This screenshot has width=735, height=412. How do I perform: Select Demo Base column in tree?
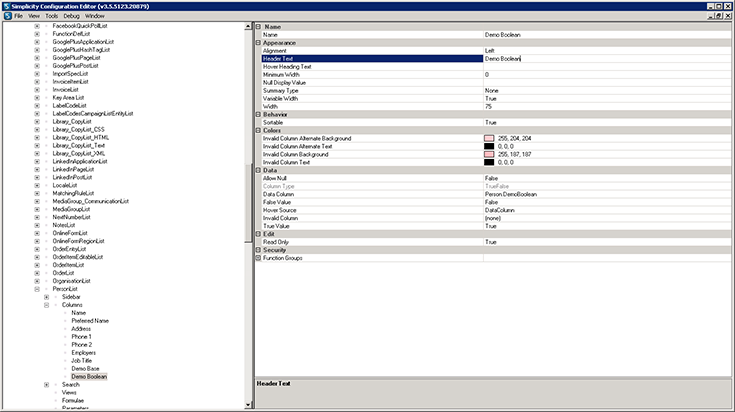point(85,368)
